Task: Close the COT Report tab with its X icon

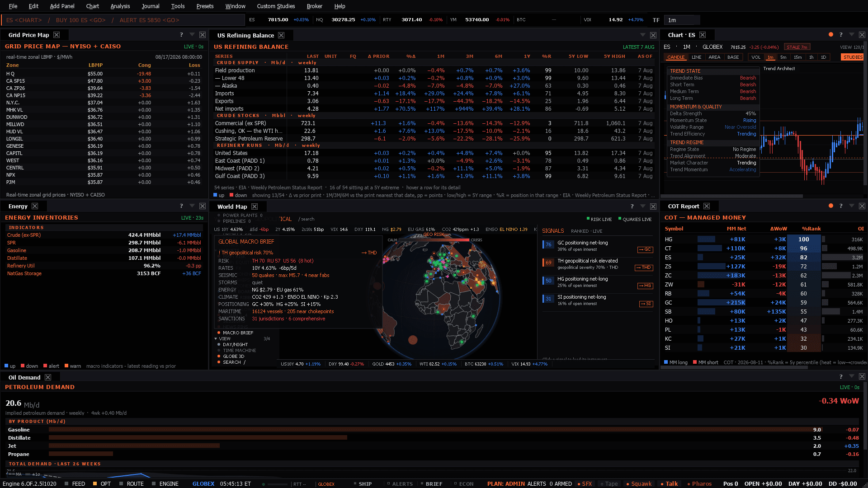Action: point(707,206)
